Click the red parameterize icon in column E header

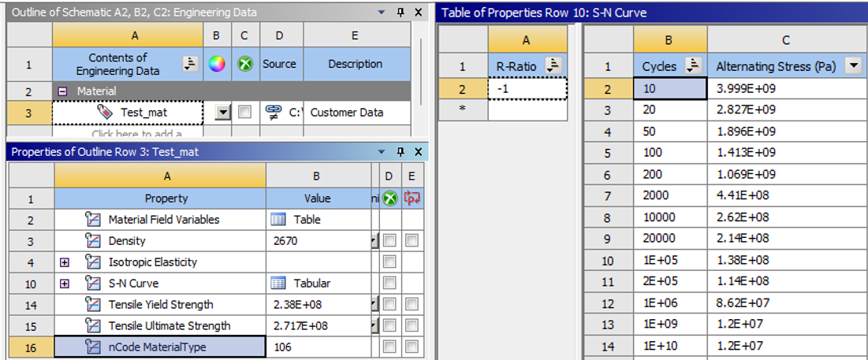coord(411,199)
